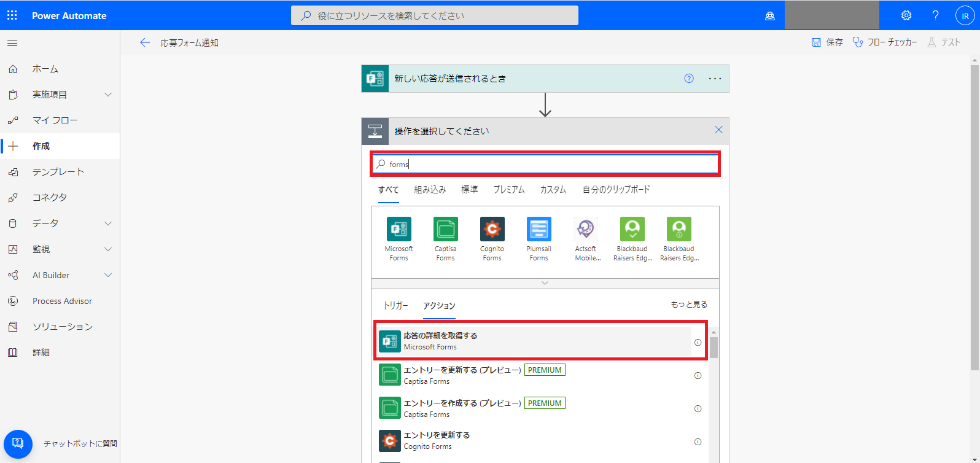980x463 pixels.
Task: Click the 保存 save button
Action: [827, 42]
